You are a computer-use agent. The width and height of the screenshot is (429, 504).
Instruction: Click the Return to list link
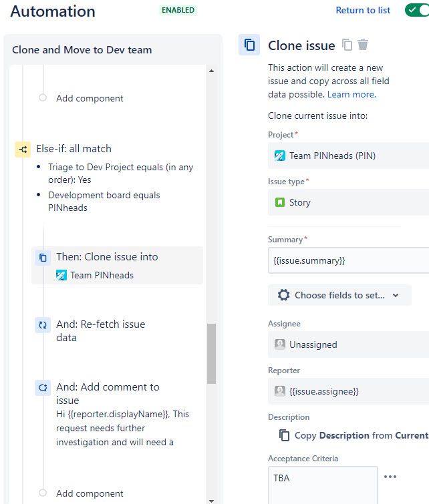point(363,10)
